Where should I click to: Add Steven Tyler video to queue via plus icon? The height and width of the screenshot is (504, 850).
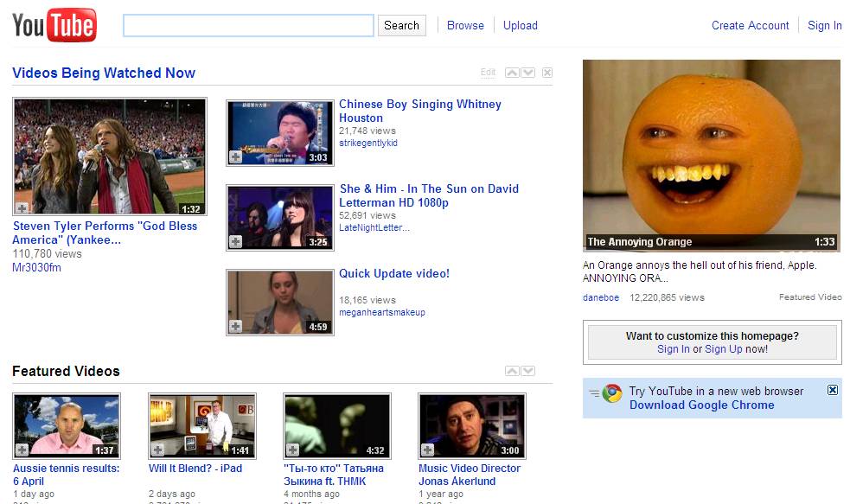[x=22, y=207]
